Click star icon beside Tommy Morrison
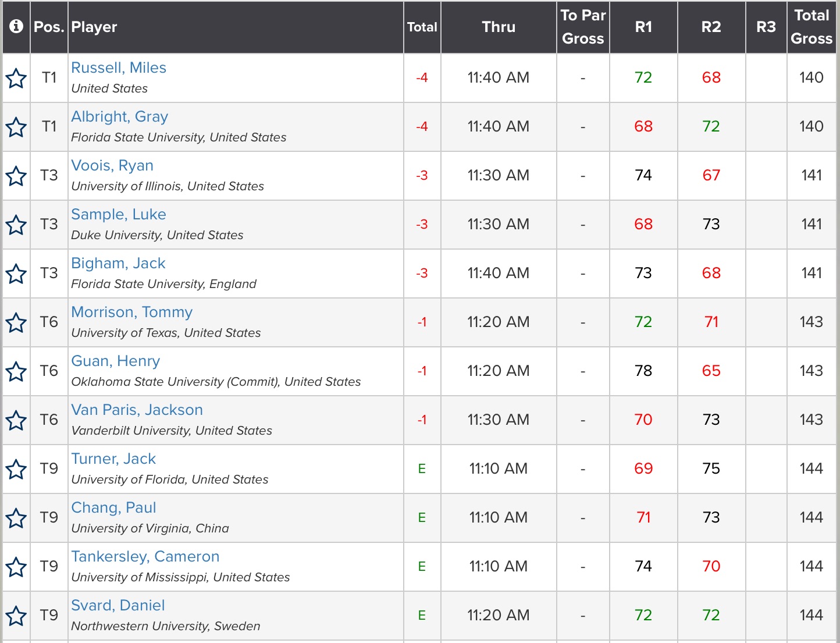The height and width of the screenshot is (643, 840). click(x=16, y=323)
